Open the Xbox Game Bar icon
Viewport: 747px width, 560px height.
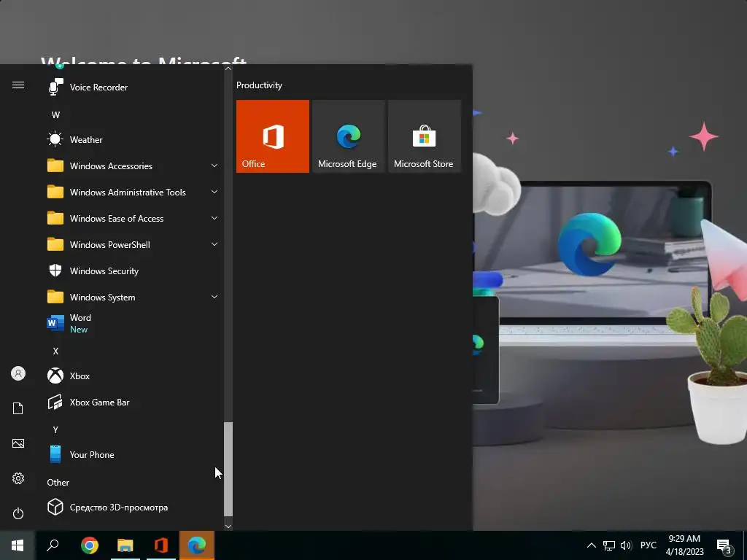pyautogui.click(x=55, y=402)
